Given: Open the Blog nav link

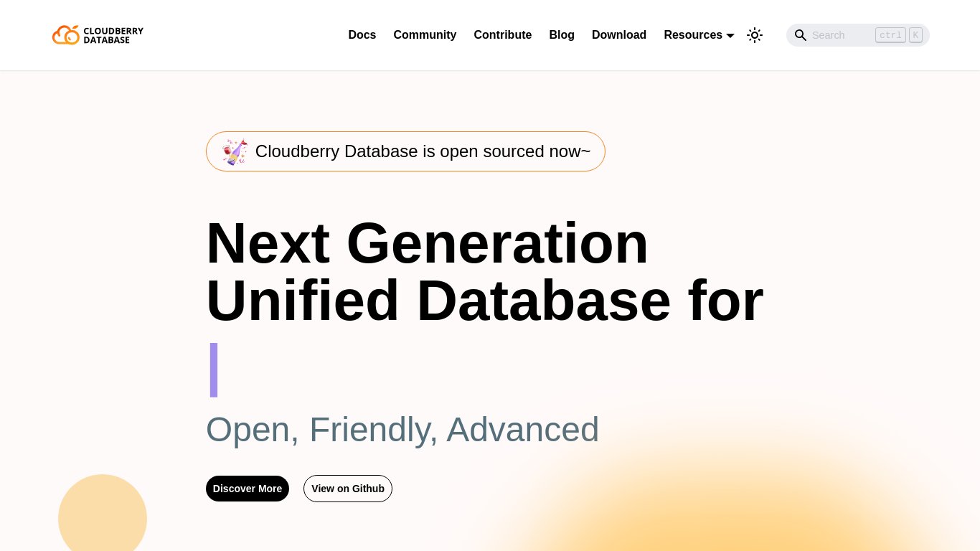Looking at the screenshot, I should pyautogui.click(x=562, y=35).
